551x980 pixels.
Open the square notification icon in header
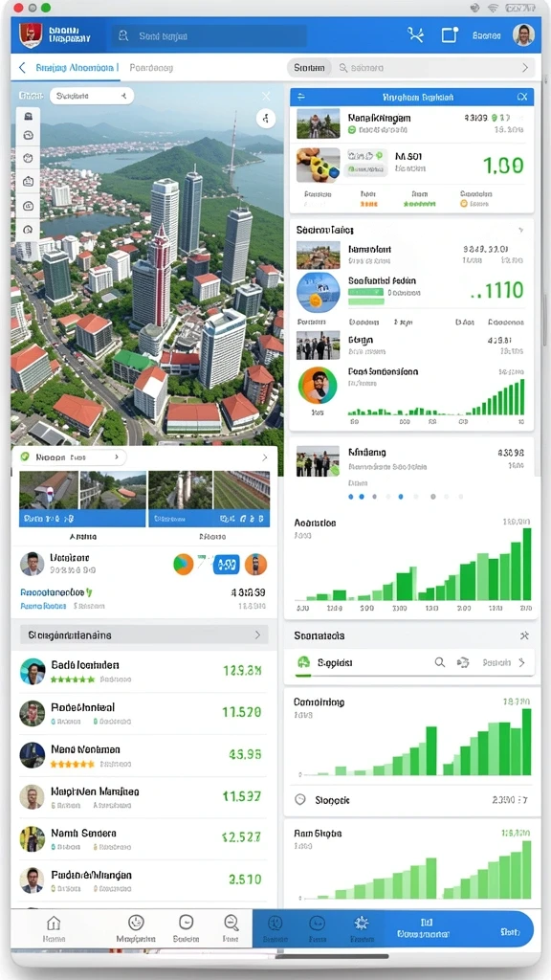450,35
